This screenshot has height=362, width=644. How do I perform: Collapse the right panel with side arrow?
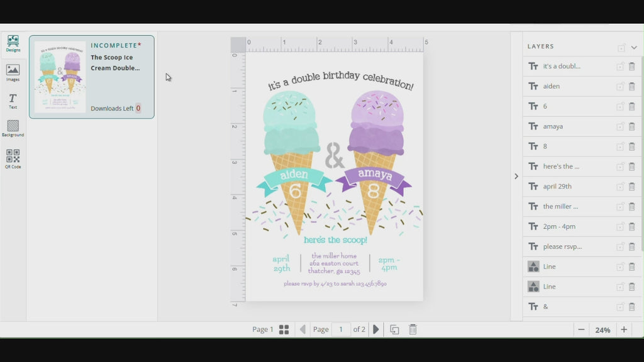(x=516, y=177)
